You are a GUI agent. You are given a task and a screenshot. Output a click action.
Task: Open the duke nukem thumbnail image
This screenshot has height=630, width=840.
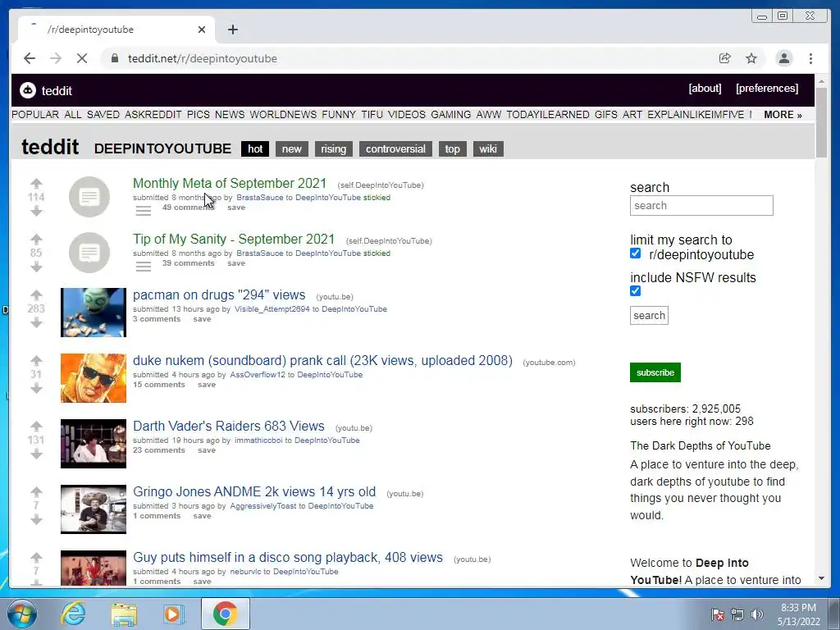(94, 377)
